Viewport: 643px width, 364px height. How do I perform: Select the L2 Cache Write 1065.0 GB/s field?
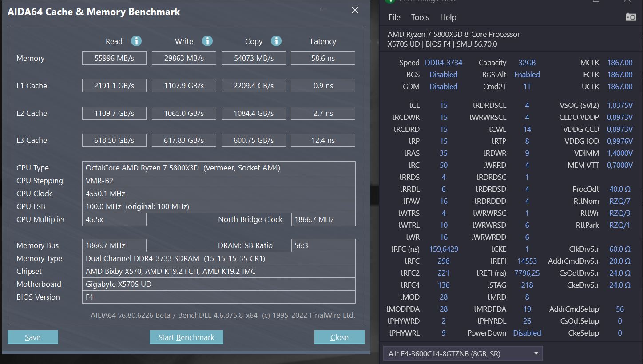(184, 113)
